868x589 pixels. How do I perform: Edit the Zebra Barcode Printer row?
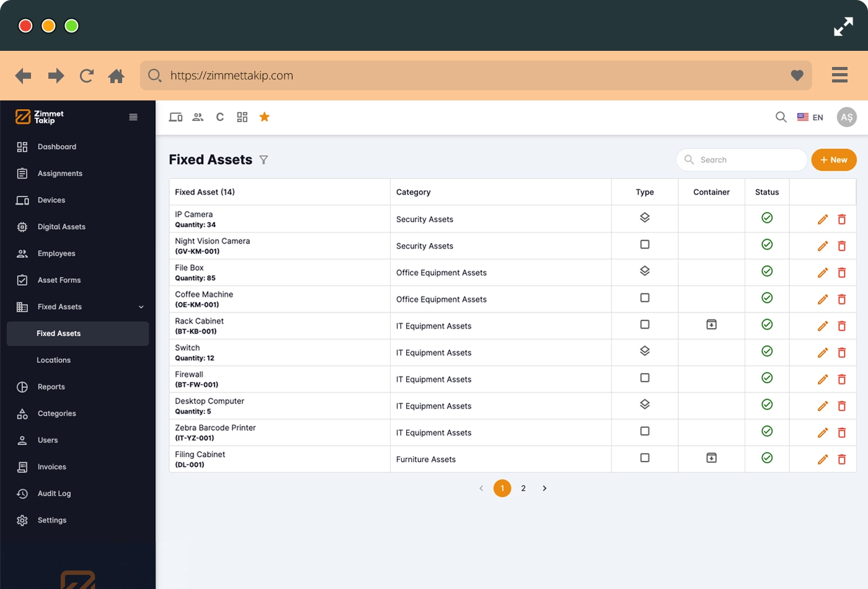click(x=823, y=433)
